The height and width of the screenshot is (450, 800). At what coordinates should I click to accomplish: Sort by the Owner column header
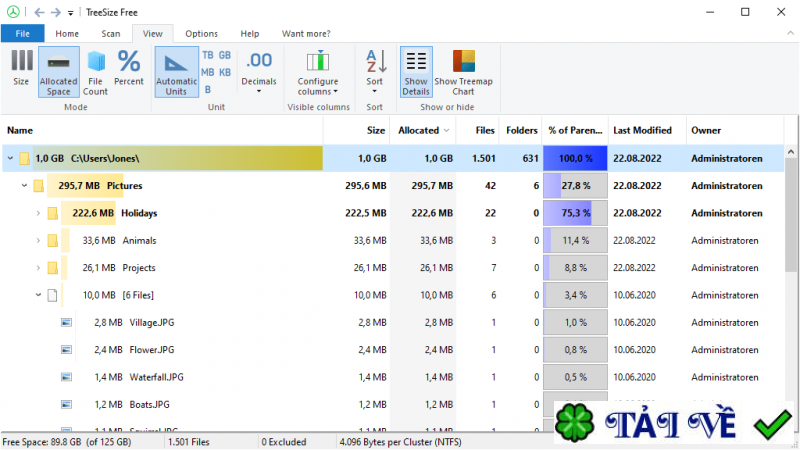coord(735,130)
